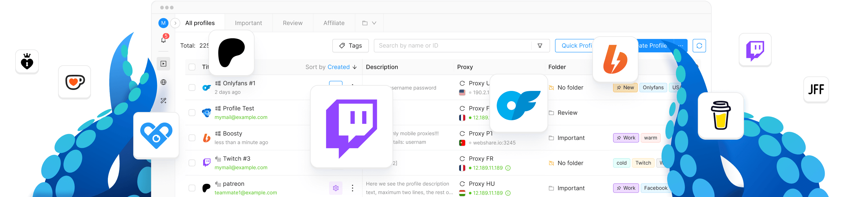Click the Tags button
The height and width of the screenshot is (197, 868).
pyautogui.click(x=351, y=45)
